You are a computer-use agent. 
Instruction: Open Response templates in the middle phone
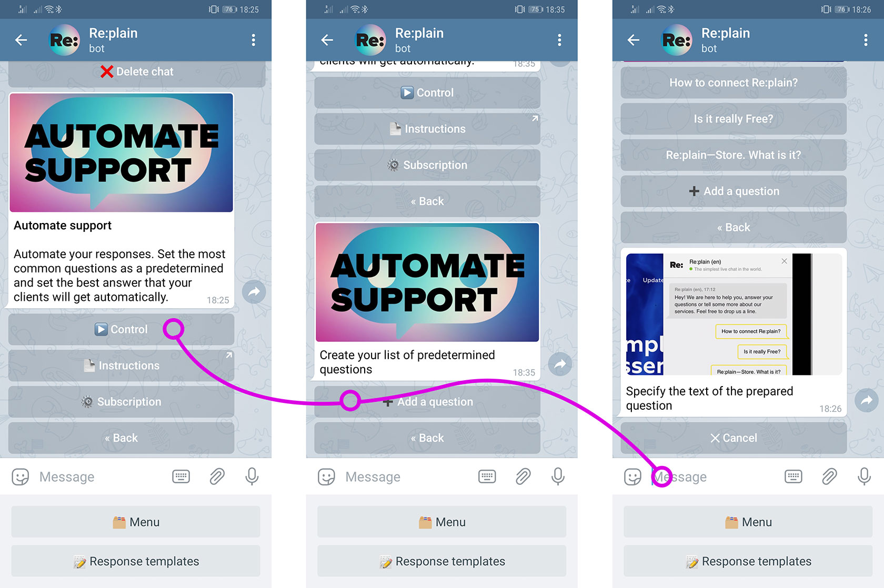point(442,561)
